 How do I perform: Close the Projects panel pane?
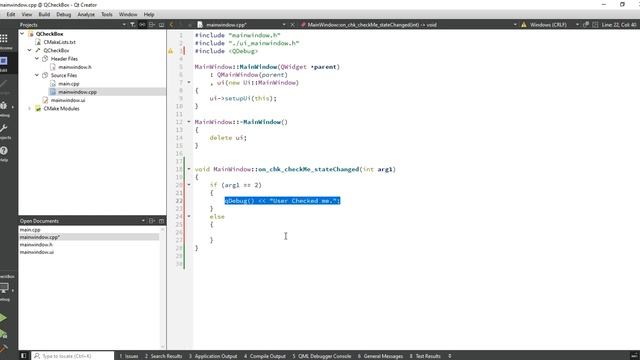tap(162, 25)
